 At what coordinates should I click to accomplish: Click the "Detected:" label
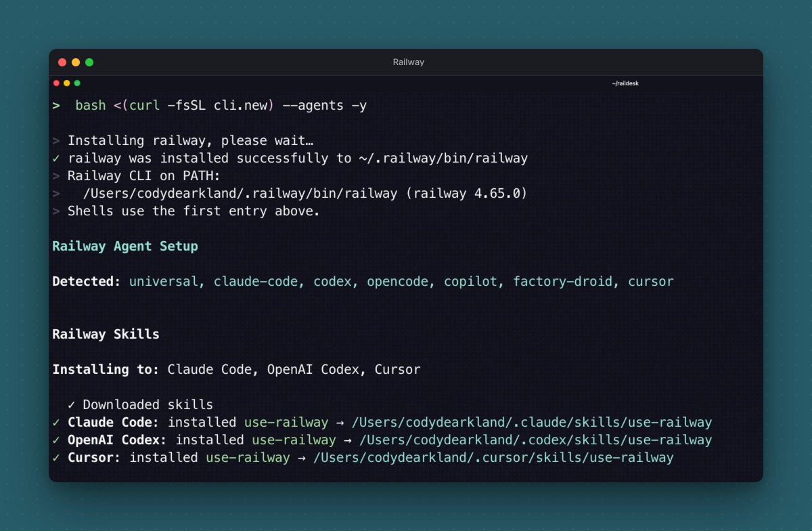click(87, 282)
